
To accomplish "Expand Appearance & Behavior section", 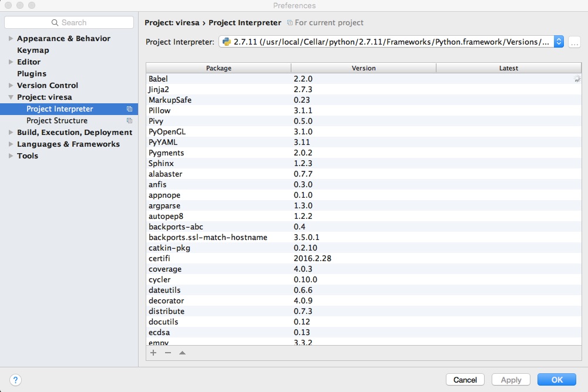I will tap(11, 38).
